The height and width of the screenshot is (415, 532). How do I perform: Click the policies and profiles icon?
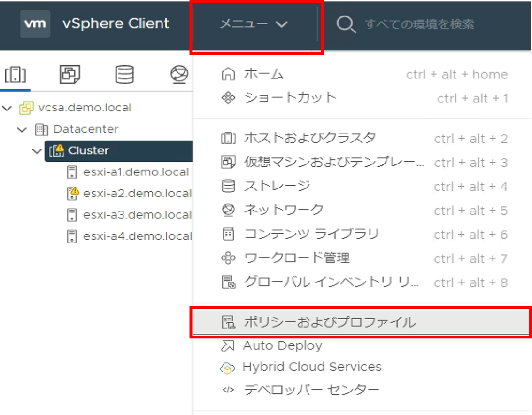click(x=228, y=322)
